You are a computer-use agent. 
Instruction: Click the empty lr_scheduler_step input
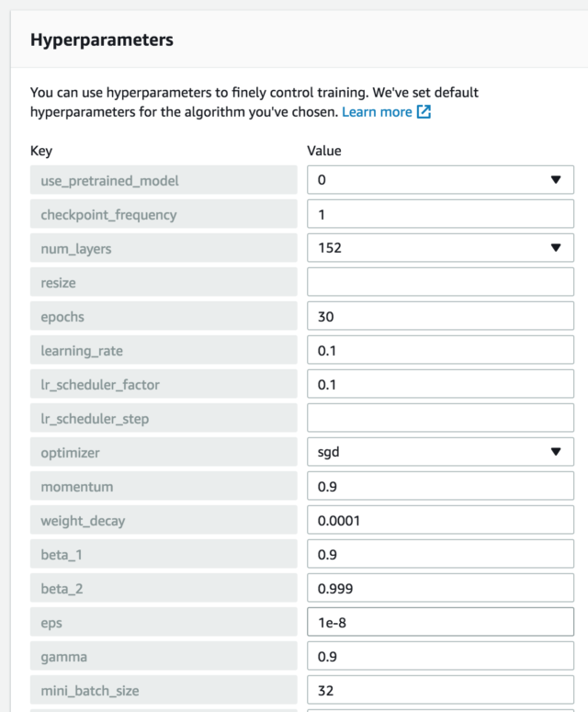(x=440, y=418)
